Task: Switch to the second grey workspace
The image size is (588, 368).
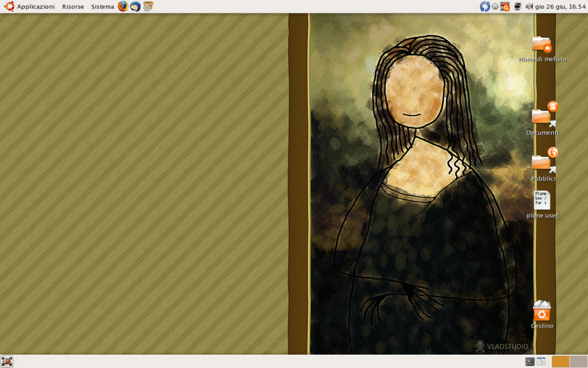Action: (x=579, y=362)
